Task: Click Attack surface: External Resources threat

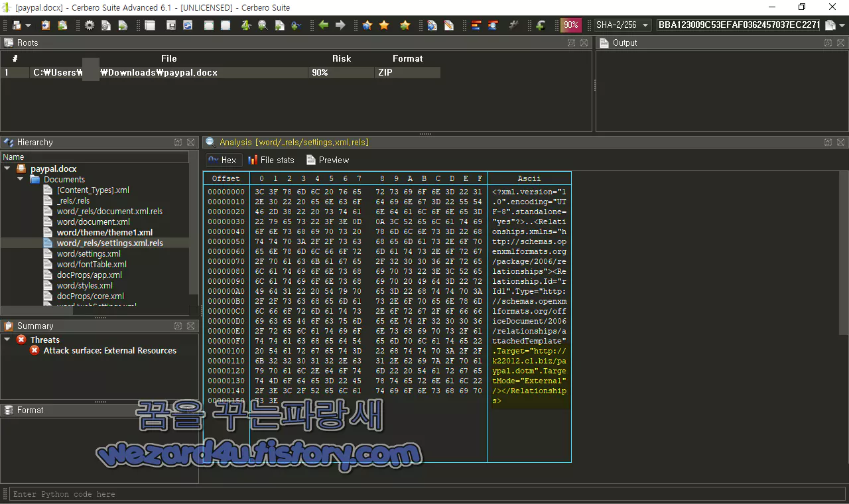Action: (110, 350)
